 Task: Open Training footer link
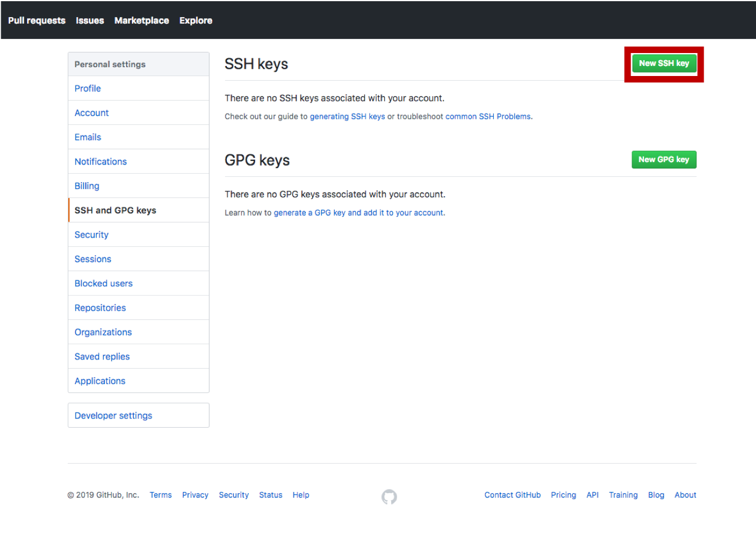coord(623,495)
